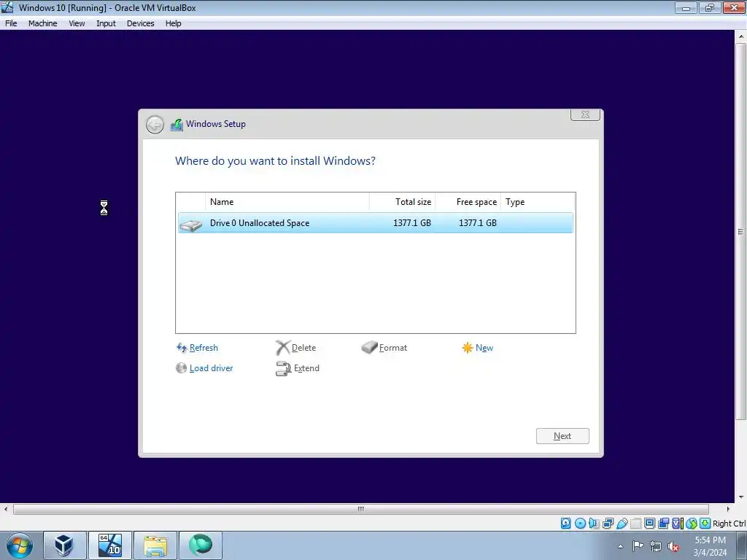Click the hard disk activity indicator
Viewport: 747px width, 560px height.
click(x=565, y=524)
